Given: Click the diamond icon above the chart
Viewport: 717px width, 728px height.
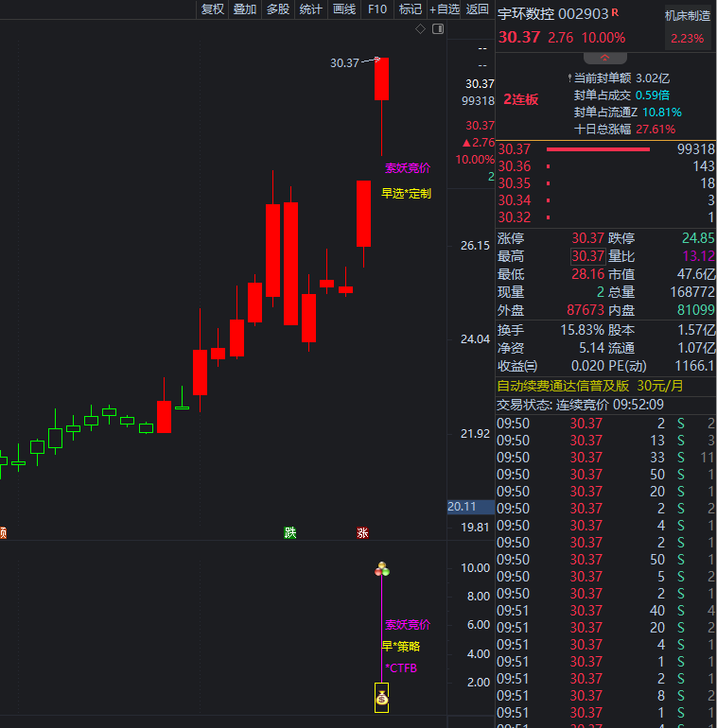Looking at the screenshot, I should coord(421,29).
